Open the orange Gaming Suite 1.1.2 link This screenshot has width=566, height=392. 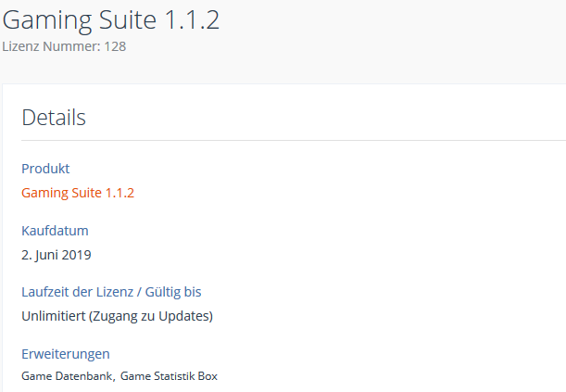click(x=78, y=193)
